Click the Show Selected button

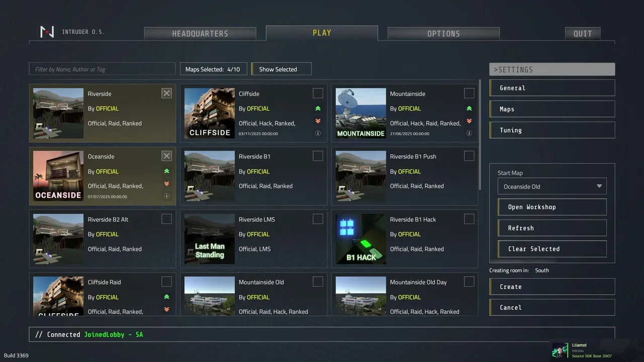[281, 69]
